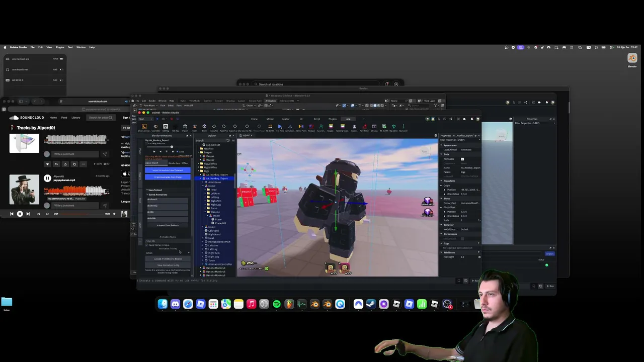This screenshot has height=362, width=644.
Task: Select the Blender icon on the desktop
Action: pos(632,60)
